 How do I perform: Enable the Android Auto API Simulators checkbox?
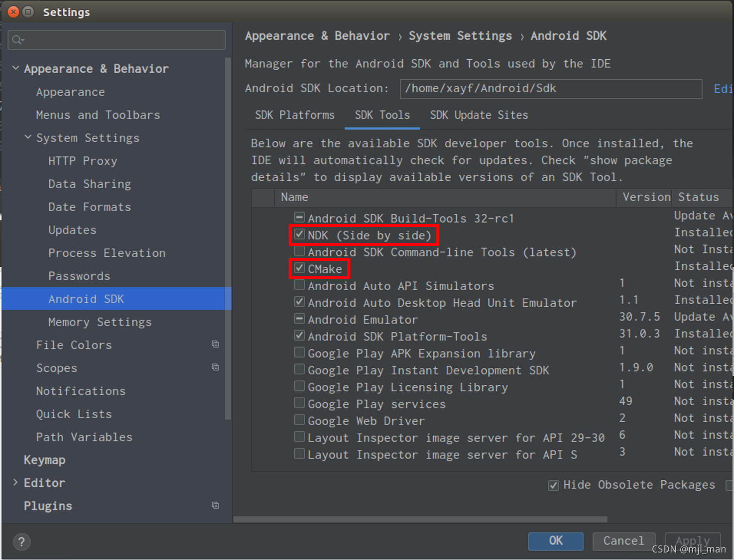[x=299, y=285]
